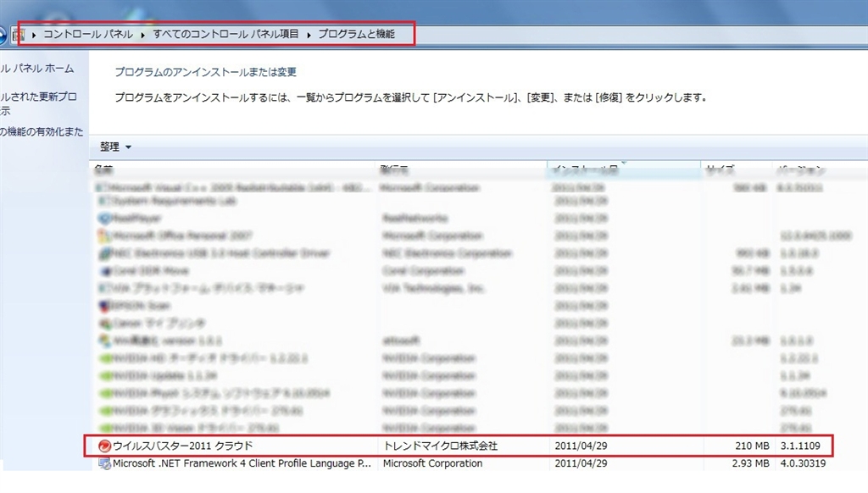868x493 pixels.
Task: Click heading プログラムのアンインストールまたは変更
Action: point(206,72)
